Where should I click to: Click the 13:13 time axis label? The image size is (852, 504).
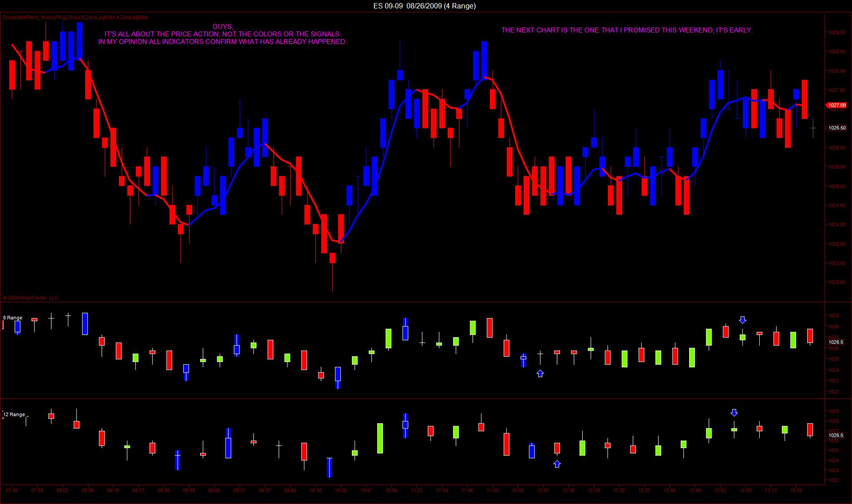[x=771, y=490]
